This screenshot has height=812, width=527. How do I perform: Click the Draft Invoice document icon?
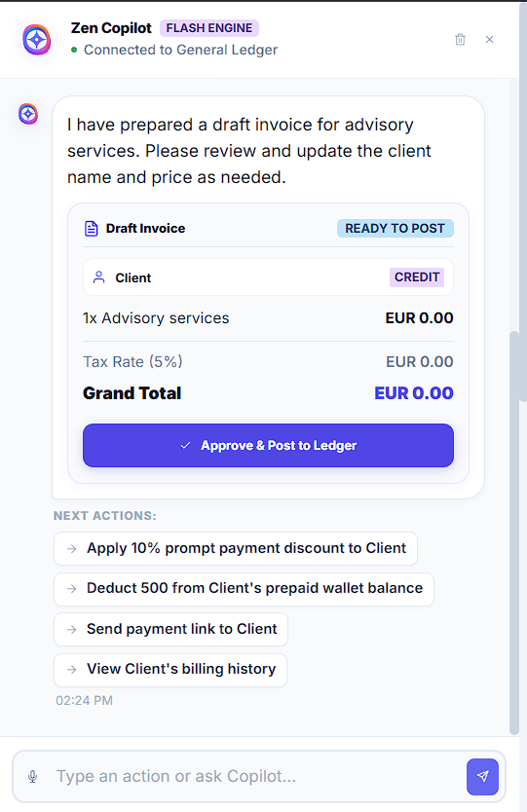pyautogui.click(x=92, y=229)
